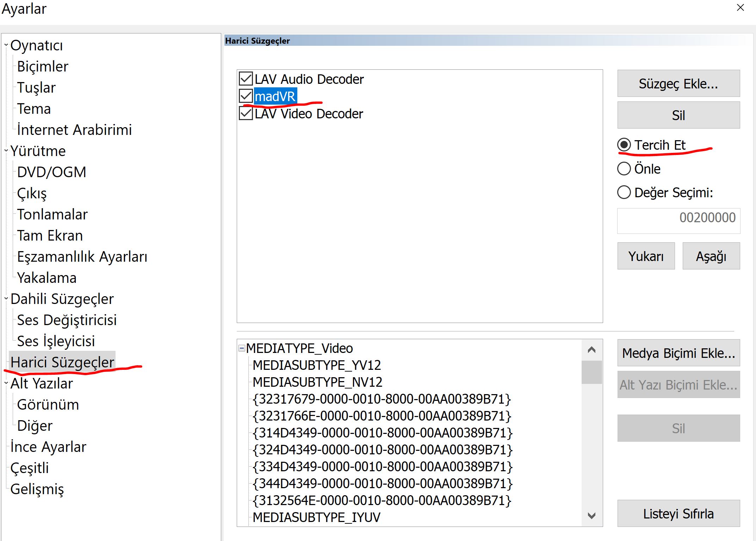The image size is (756, 541).
Task: Toggle the LAV Video Decoder checkbox
Action: click(246, 113)
